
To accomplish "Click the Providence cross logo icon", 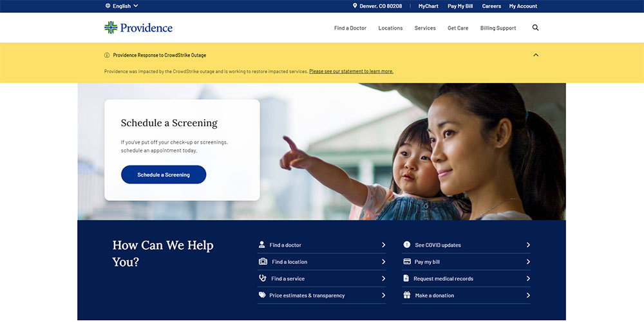I will pyautogui.click(x=111, y=28).
